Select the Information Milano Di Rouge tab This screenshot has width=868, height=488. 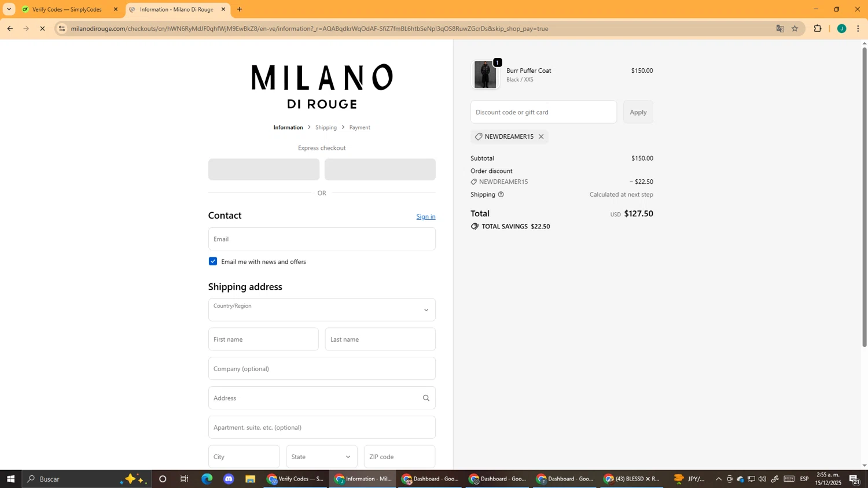click(x=178, y=9)
